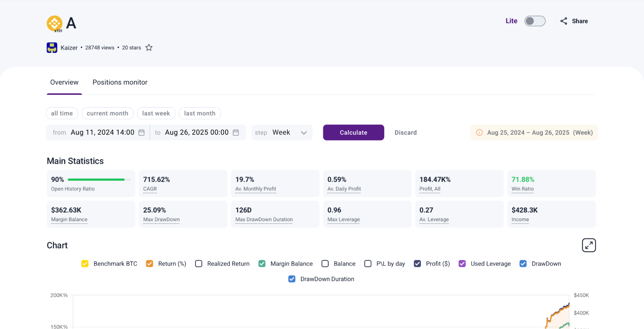
Task: Click the 20 stars text
Action: (131, 48)
